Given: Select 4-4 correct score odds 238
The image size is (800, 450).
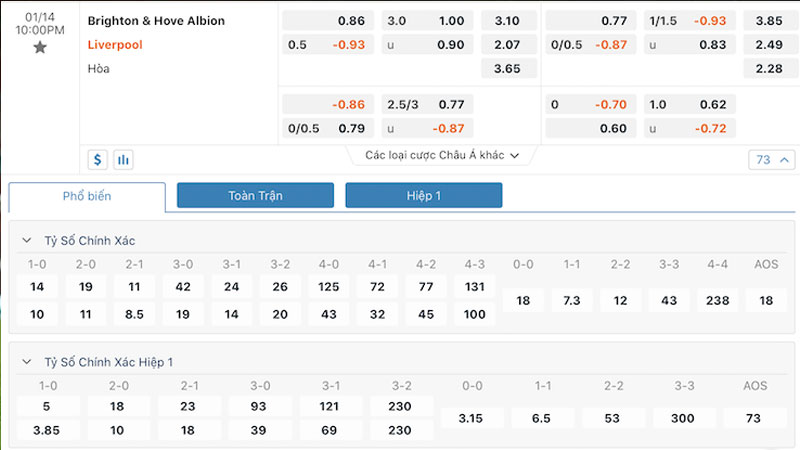Looking at the screenshot, I should (716, 301).
